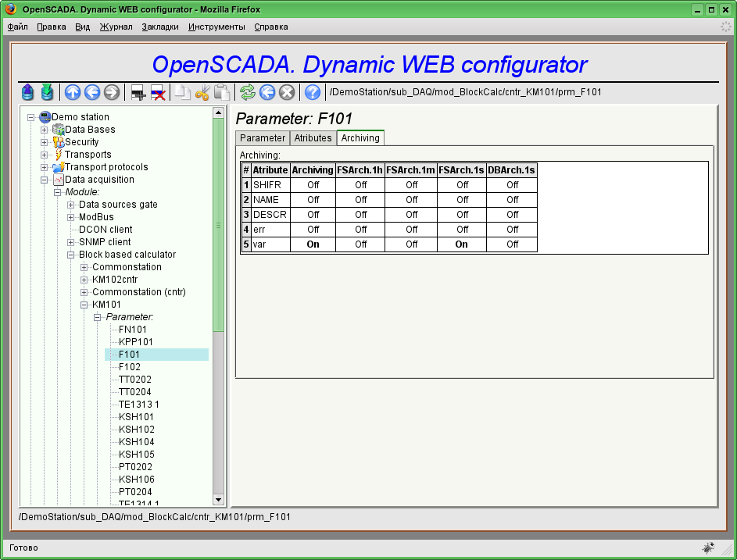
Task: Collapse the Block based calculator node
Action: (x=71, y=255)
